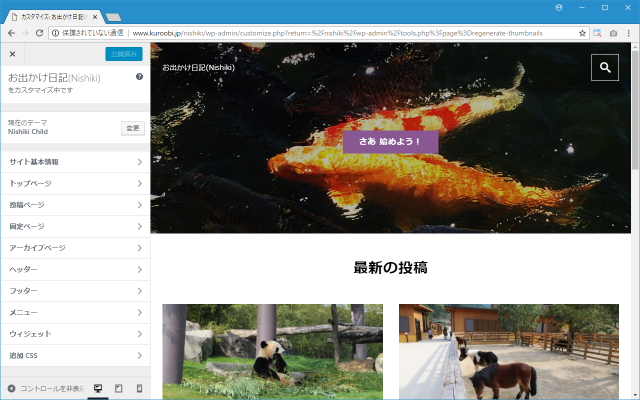
Task: Open Chrome's three-dot menu
Action: [630, 33]
